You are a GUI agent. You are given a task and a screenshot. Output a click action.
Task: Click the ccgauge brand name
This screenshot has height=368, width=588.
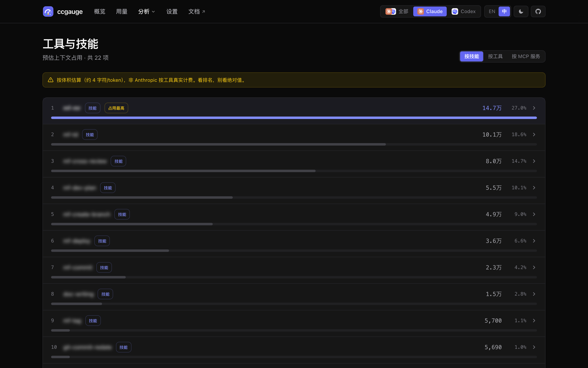tap(70, 11)
